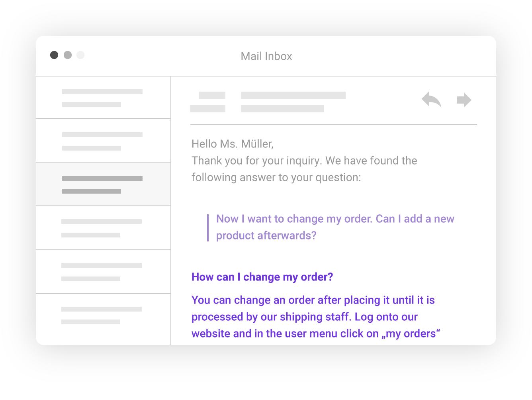532x400 pixels.
Task: Click the forward arrow icon
Action: click(x=464, y=100)
